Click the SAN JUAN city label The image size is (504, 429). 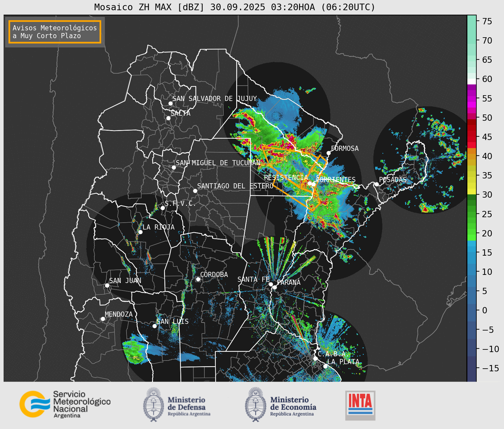[125, 281]
